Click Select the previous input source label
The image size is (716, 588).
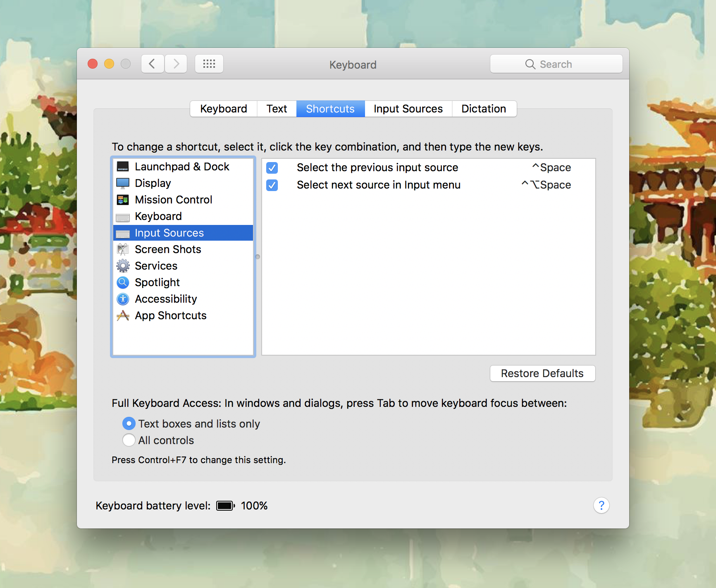pyautogui.click(x=377, y=167)
